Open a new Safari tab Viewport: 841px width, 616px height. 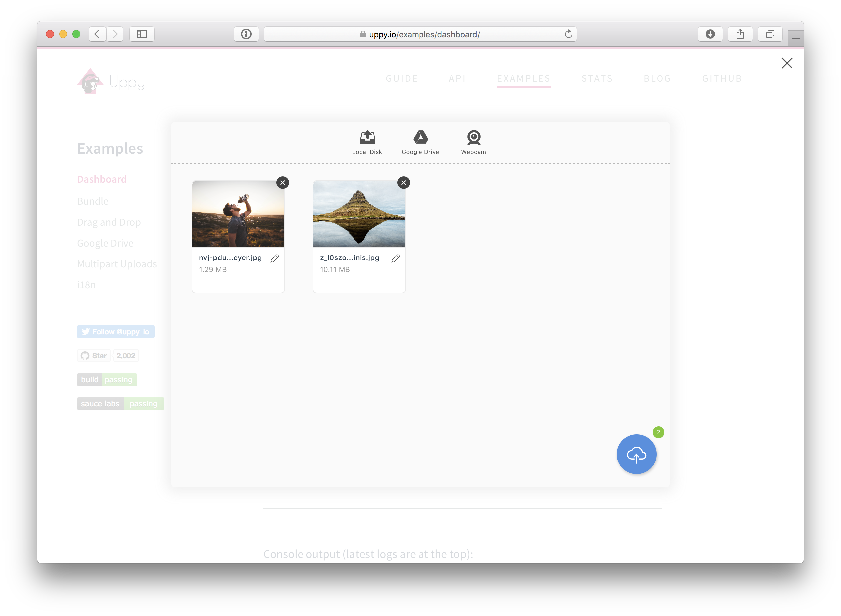(795, 38)
